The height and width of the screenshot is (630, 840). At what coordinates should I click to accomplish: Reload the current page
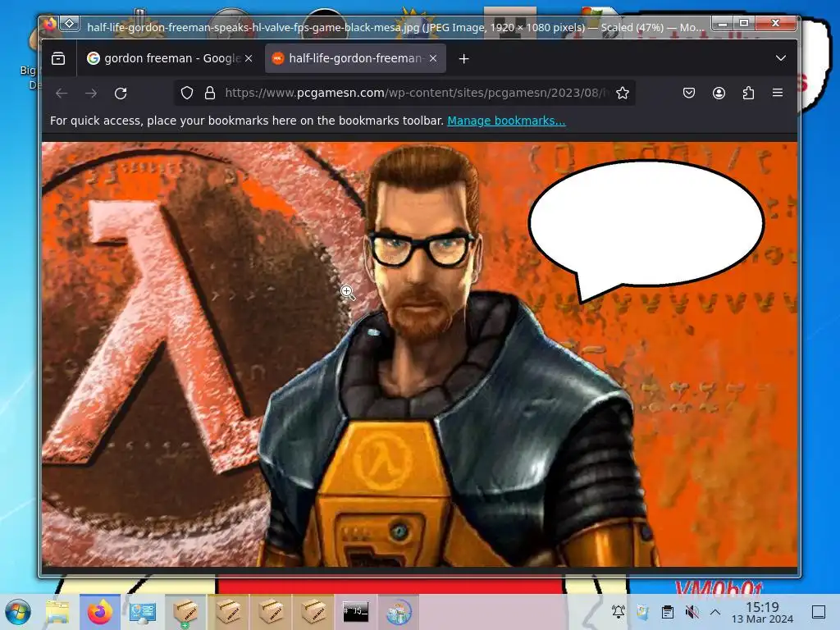click(121, 94)
